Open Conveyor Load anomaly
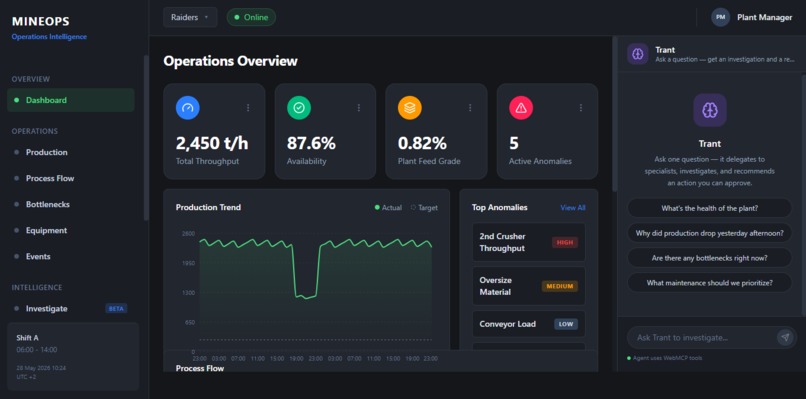806x399 pixels. tap(528, 324)
